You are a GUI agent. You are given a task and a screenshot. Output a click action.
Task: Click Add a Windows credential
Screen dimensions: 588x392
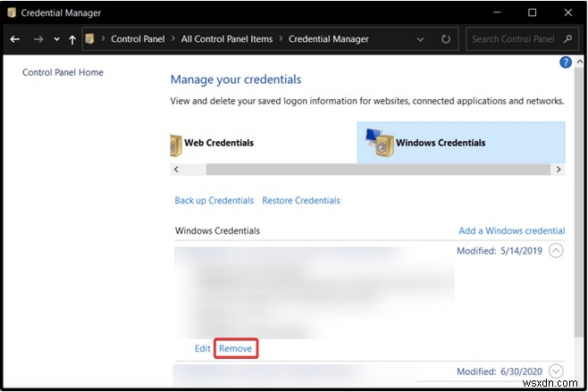point(512,231)
